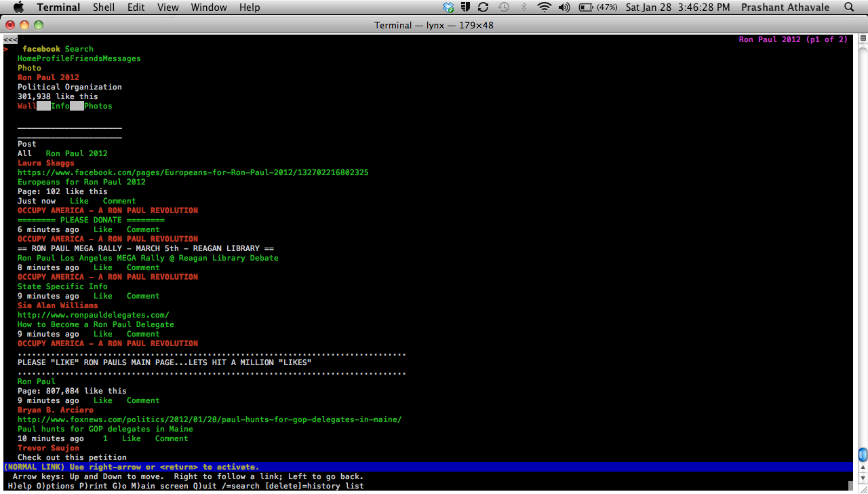The width and height of the screenshot is (868, 494).
Task: Open the Europeans for Ron Paul 2012 link
Action: [x=81, y=182]
